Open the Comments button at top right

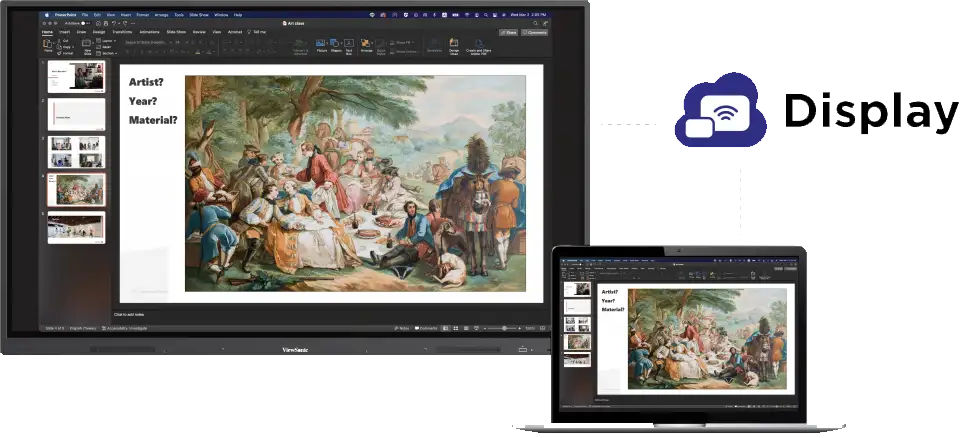tap(535, 32)
